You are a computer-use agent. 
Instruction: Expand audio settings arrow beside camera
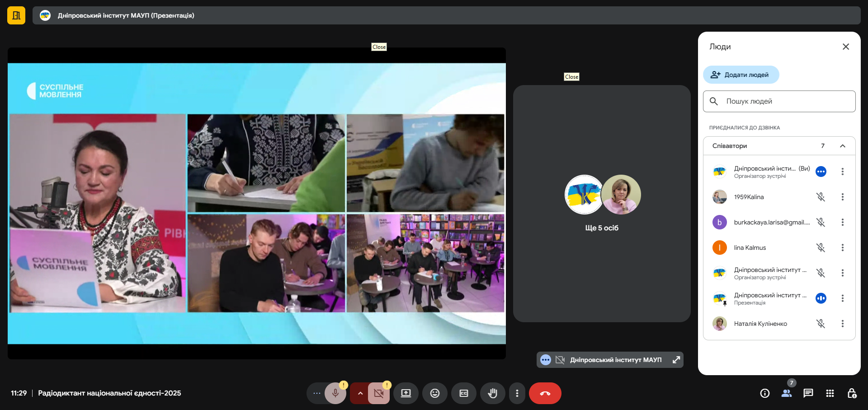[x=360, y=393]
